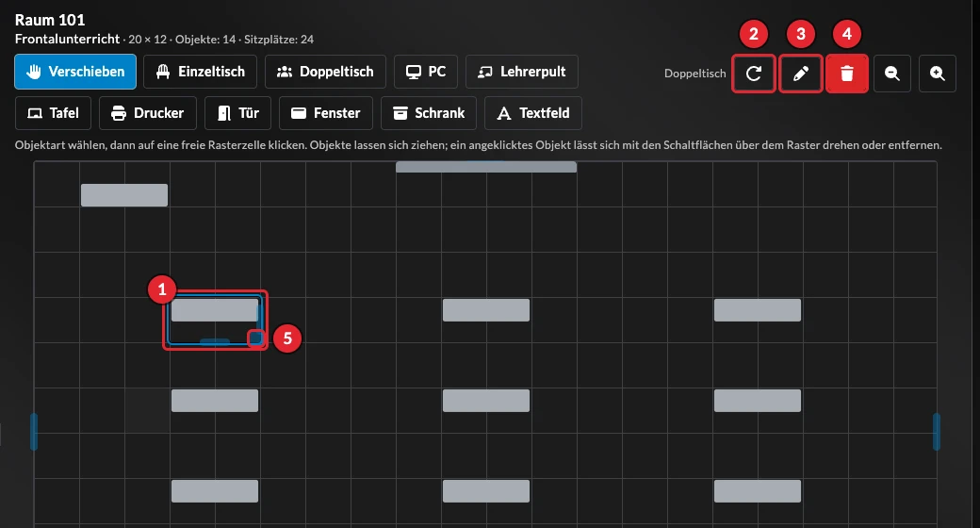Zoom out with the magnifier minus icon

(891, 74)
